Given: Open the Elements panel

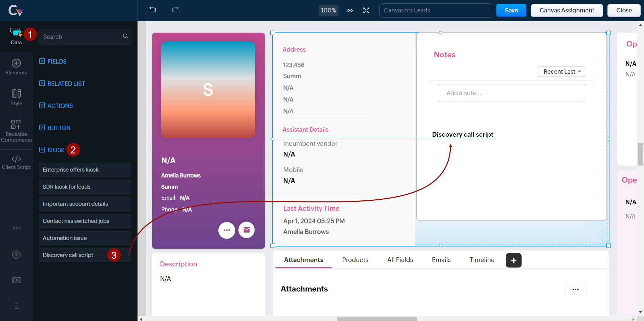Looking at the screenshot, I should (x=16, y=67).
